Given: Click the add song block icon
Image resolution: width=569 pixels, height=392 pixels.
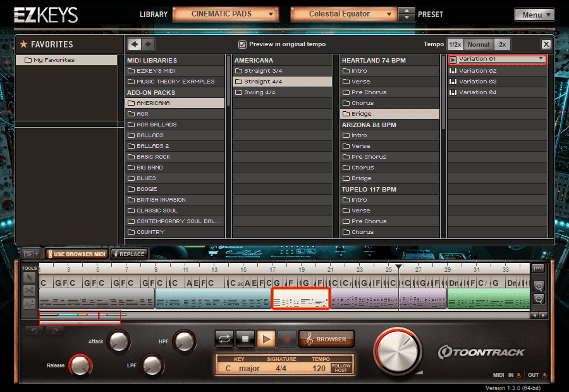Looking at the screenshot, I should [31, 254].
